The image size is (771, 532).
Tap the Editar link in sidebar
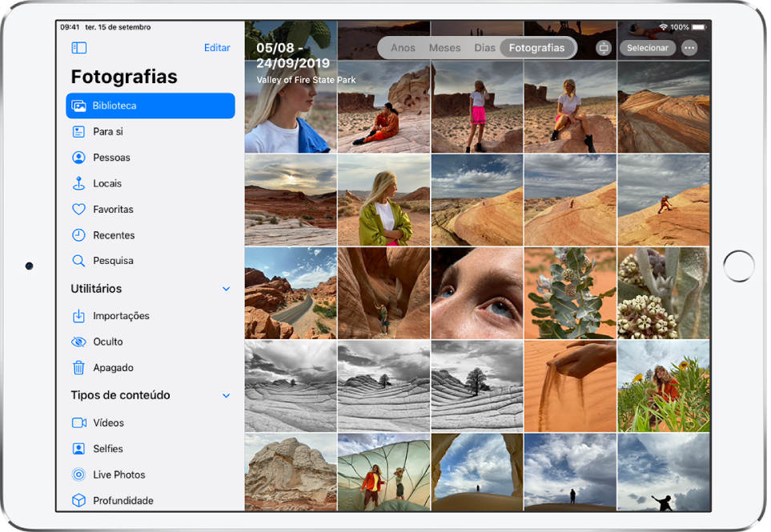[217, 48]
